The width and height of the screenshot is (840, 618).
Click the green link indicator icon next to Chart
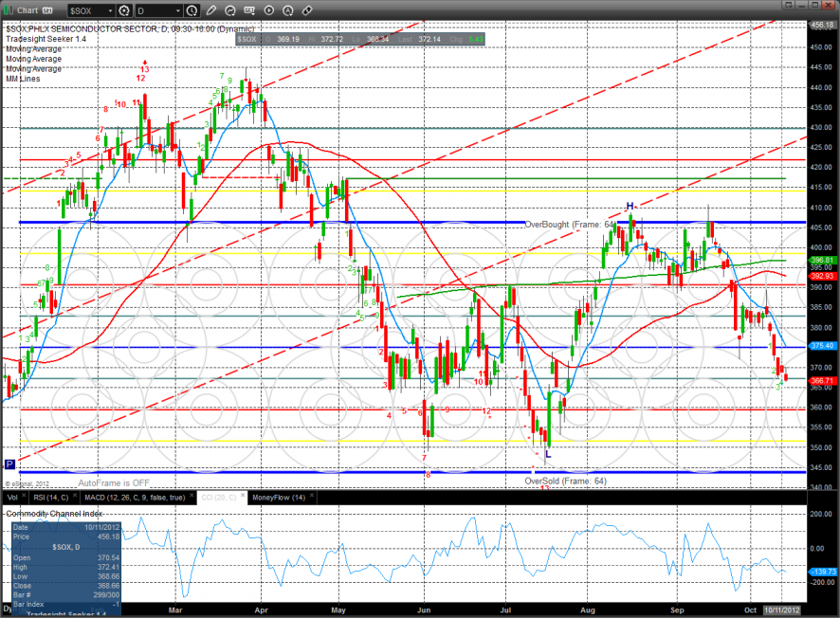coord(9,10)
